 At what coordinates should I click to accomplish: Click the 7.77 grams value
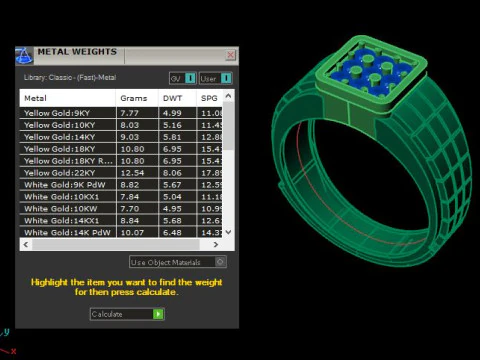[x=129, y=113]
